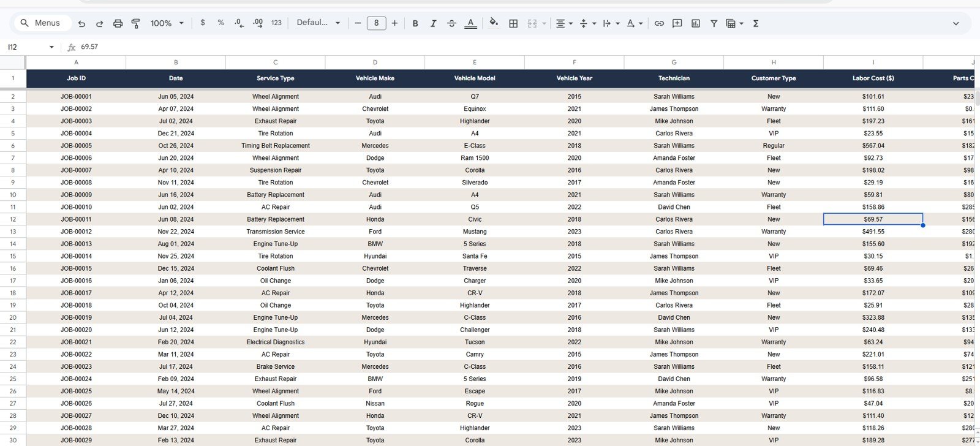Select cell Transmission Service
The image size is (980, 446).
(275, 232)
